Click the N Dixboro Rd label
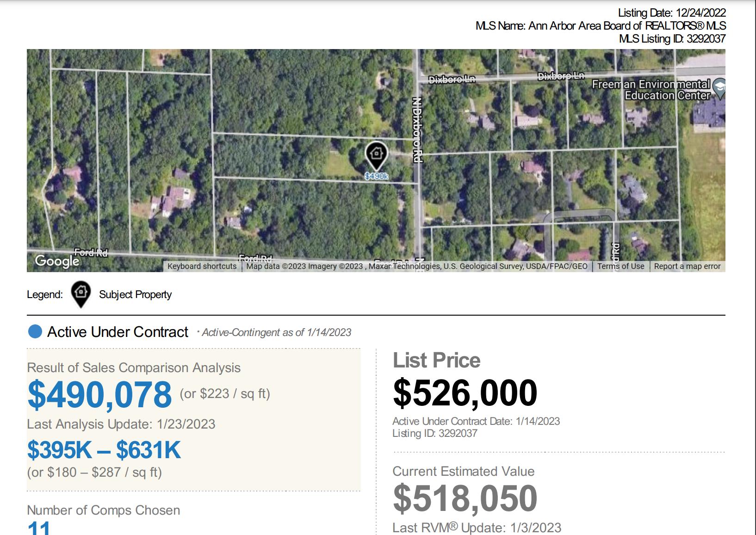The width and height of the screenshot is (756, 535). pyautogui.click(x=417, y=130)
